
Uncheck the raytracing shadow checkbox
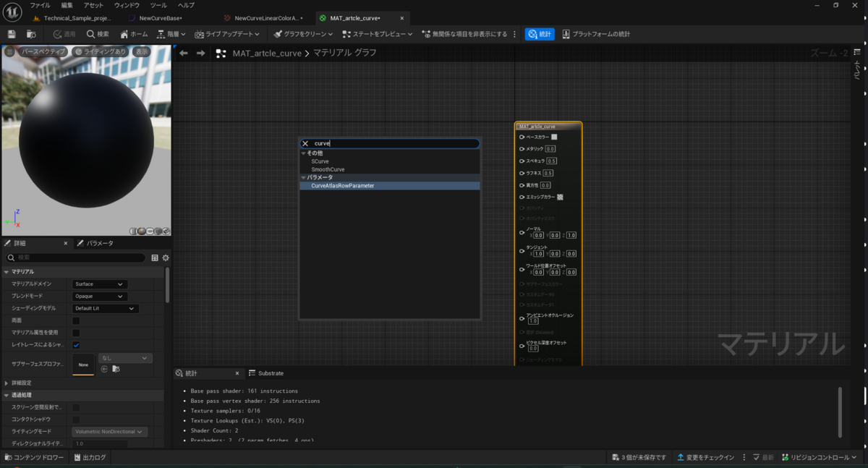click(76, 345)
